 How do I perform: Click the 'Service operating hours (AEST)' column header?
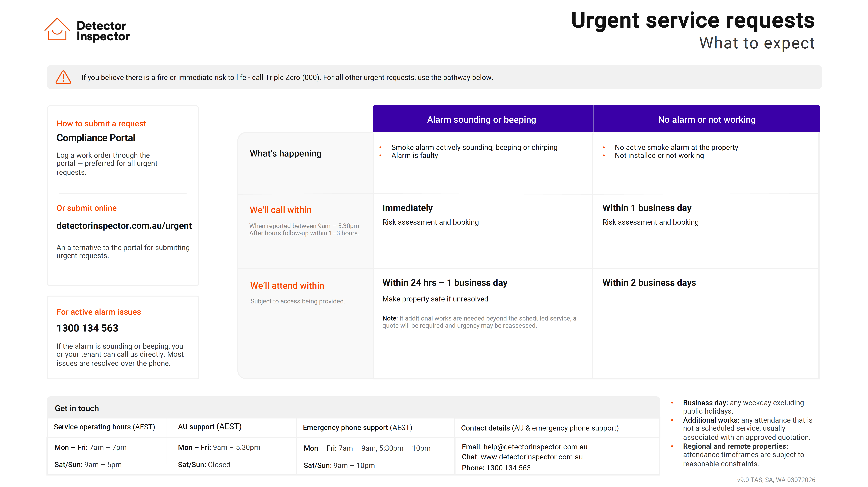click(x=104, y=427)
